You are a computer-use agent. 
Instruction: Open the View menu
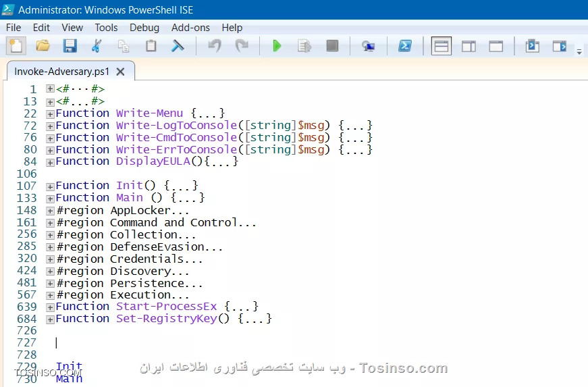[72, 28]
